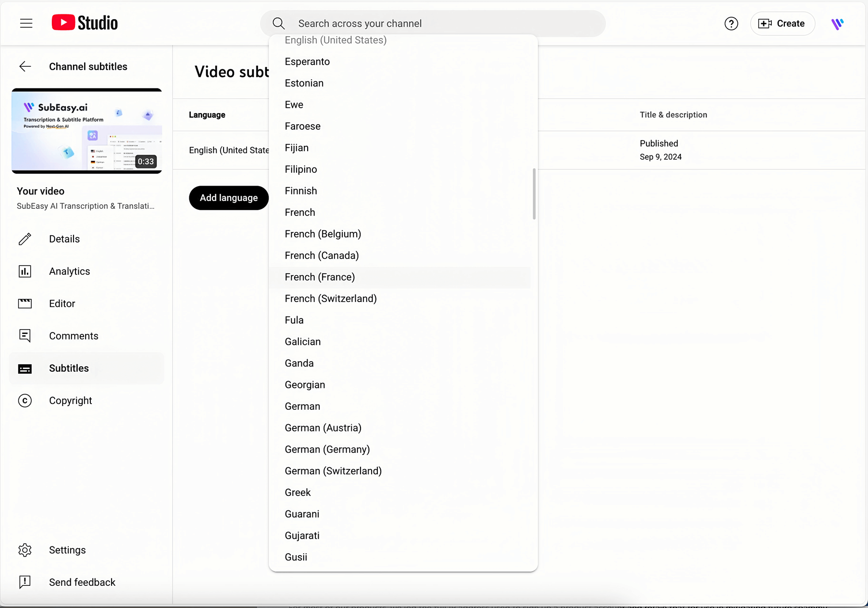Select French (Belgium) from the list

(x=400, y=234)
